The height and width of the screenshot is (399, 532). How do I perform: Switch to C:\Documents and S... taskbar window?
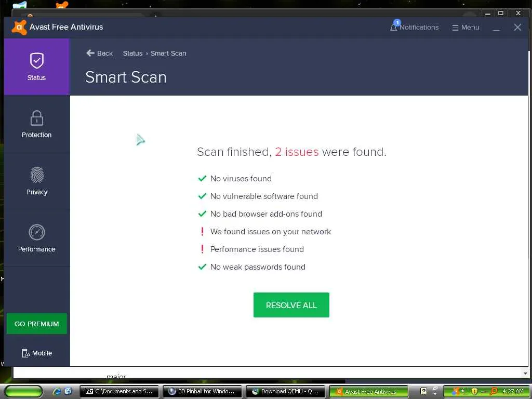click(119, 391)
